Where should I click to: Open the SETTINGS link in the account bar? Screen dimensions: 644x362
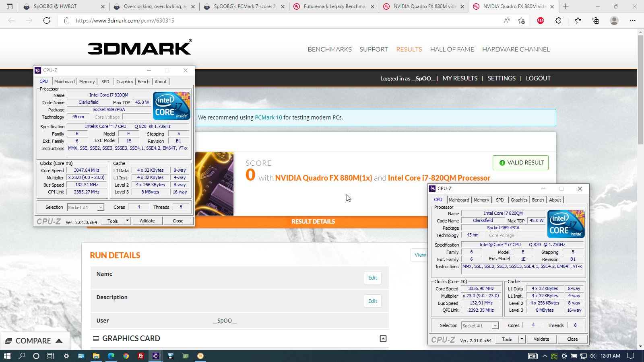click(502, 78)
